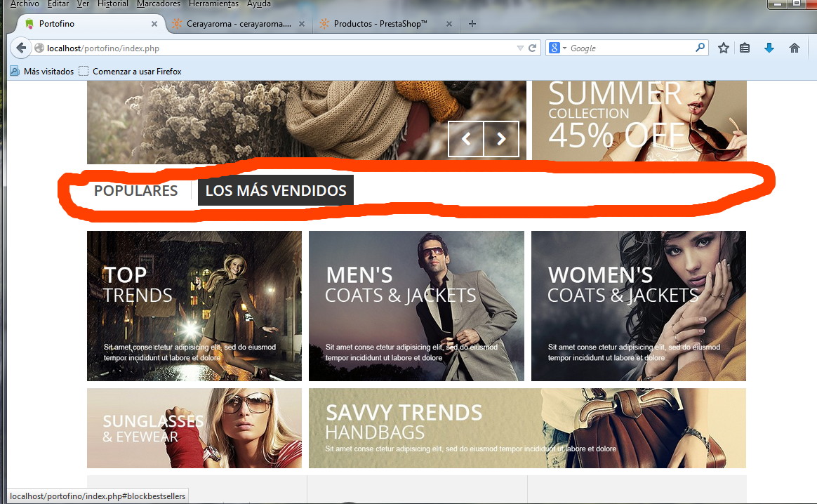Go back with the browser back arrow
The width and height of the screenshot is (817, 504).
21,48
